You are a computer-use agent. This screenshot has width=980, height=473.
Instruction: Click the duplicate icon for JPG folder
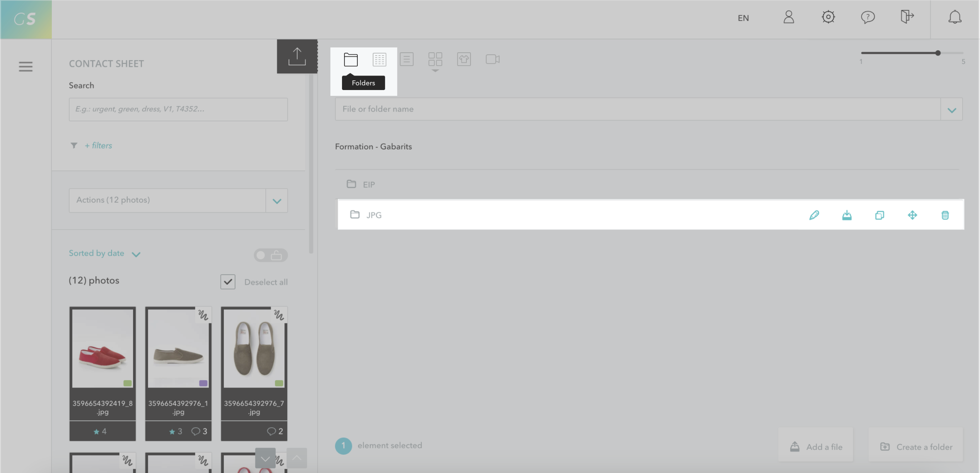point(879,215)
